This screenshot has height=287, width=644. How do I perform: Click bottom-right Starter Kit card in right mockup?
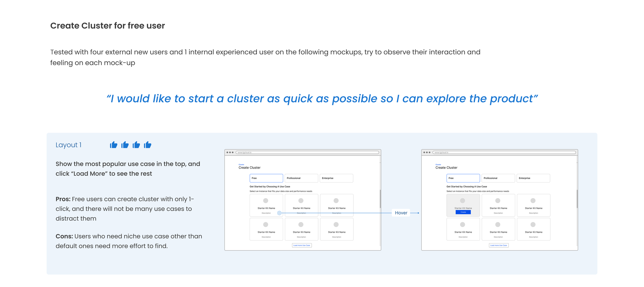pyautogui.click(x=533, y=229)
